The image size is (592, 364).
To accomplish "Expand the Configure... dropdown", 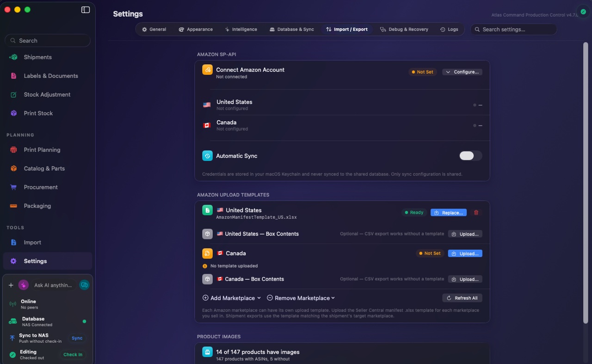I will (x=462, y=72).
